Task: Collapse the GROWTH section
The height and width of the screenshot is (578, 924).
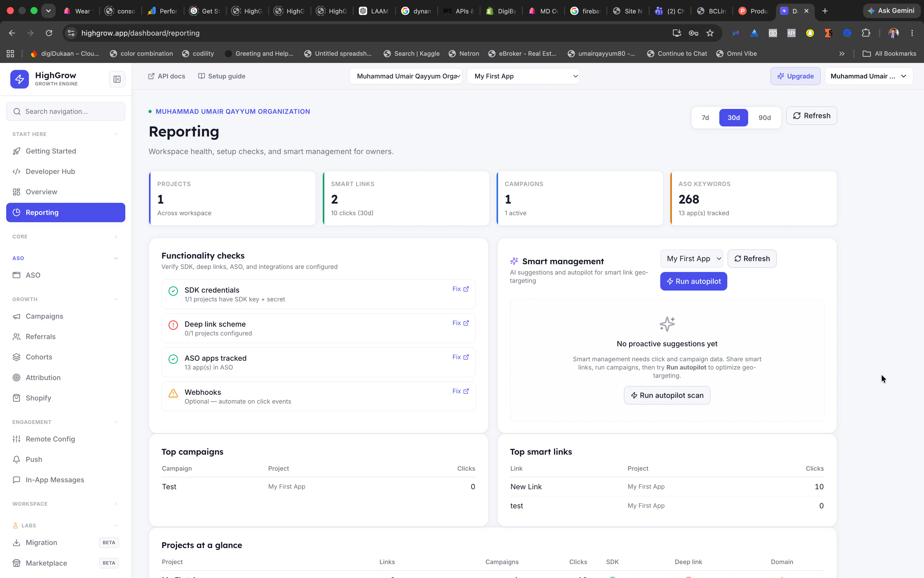Action: pos(66,299)
